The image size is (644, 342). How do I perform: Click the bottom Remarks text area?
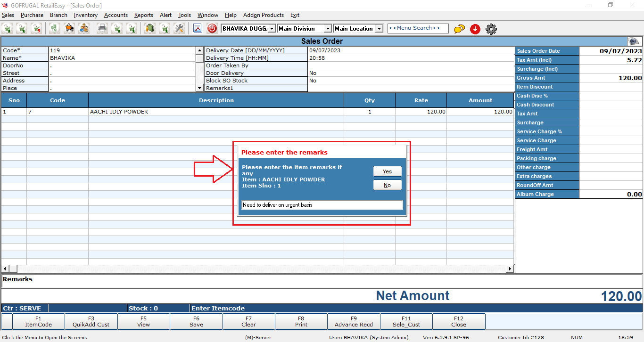322,281
